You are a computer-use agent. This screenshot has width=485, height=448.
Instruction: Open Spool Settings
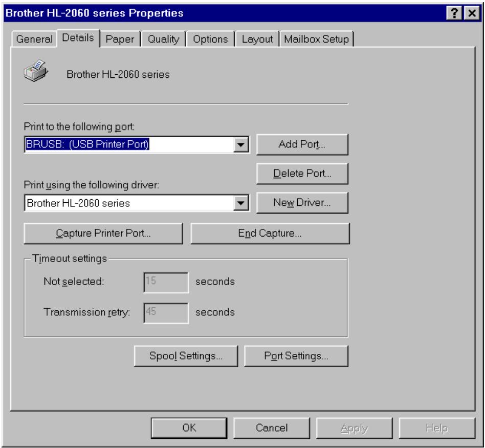pyautogui.click(x=186, y=356)
